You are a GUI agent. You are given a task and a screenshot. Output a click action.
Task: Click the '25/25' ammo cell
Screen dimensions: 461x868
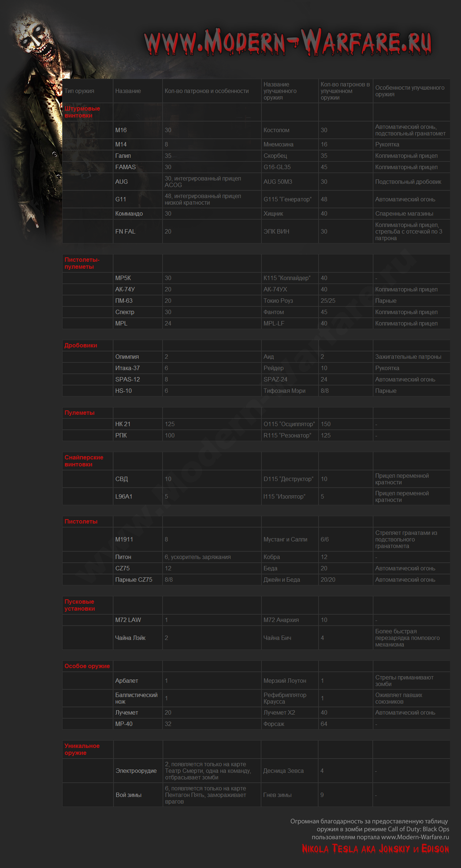tap(346, 301)
